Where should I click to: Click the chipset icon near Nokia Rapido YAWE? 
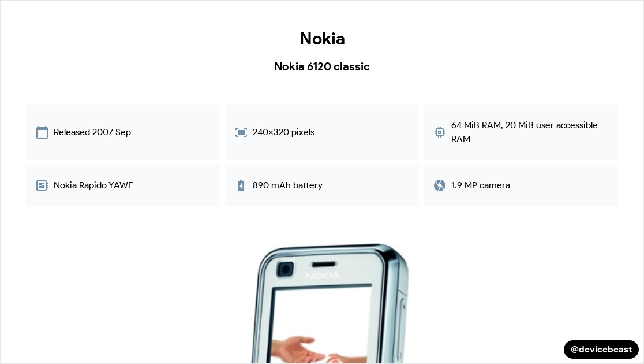tap(42, 185)
